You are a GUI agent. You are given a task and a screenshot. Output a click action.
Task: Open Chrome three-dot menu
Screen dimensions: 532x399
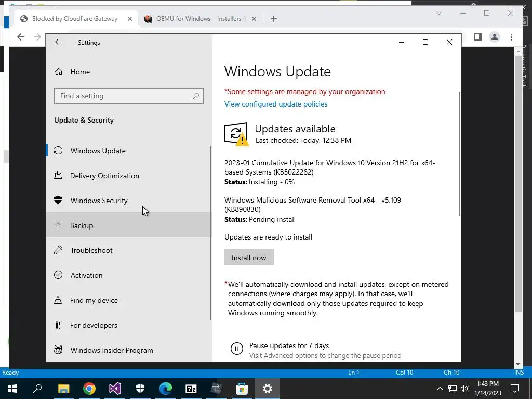click(511, 37)
